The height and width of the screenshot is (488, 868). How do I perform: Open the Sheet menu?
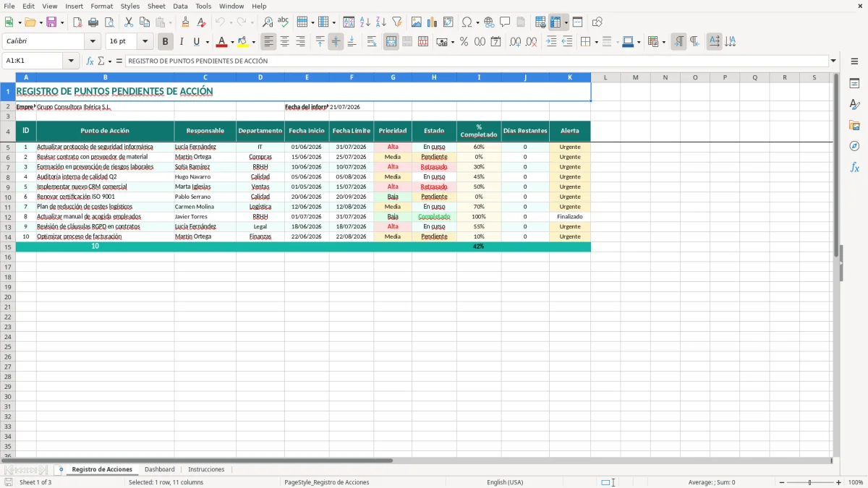[x=156, y=6]
